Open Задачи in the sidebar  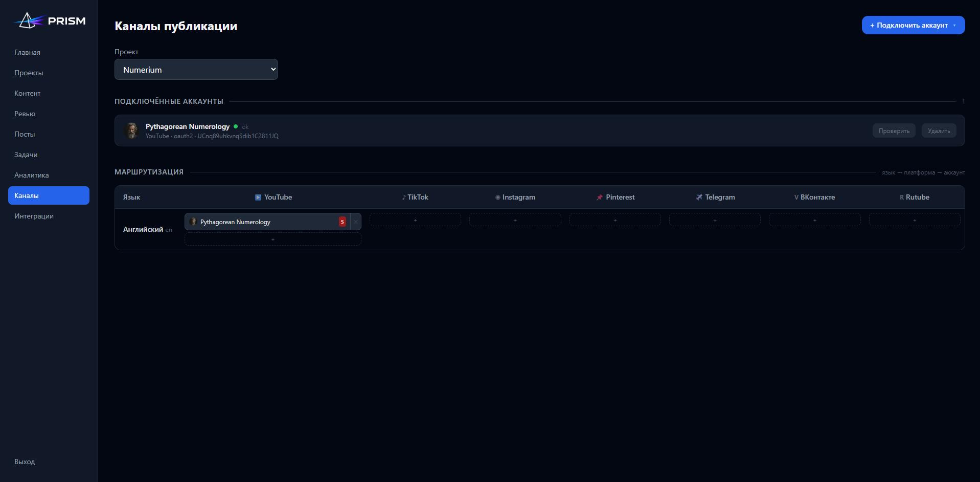[x=49, y=155]
